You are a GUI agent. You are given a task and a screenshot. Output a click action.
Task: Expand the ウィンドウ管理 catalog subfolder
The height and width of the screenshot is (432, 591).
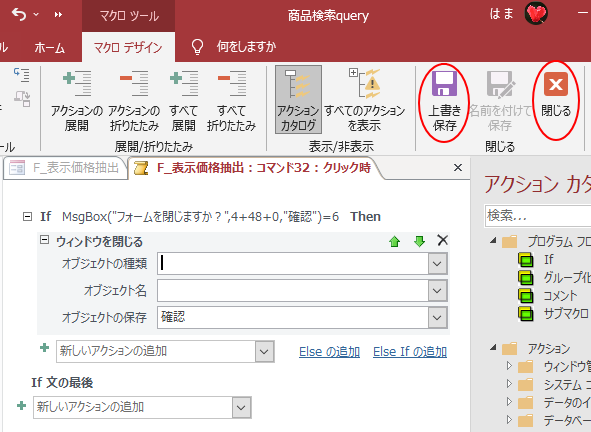tap(509, 365)
